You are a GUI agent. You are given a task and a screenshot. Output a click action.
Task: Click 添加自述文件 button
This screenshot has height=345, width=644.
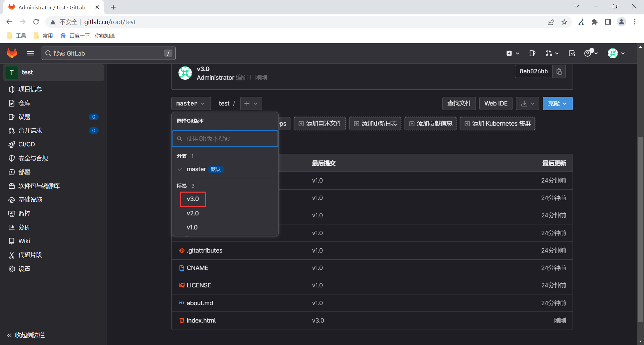320,124
